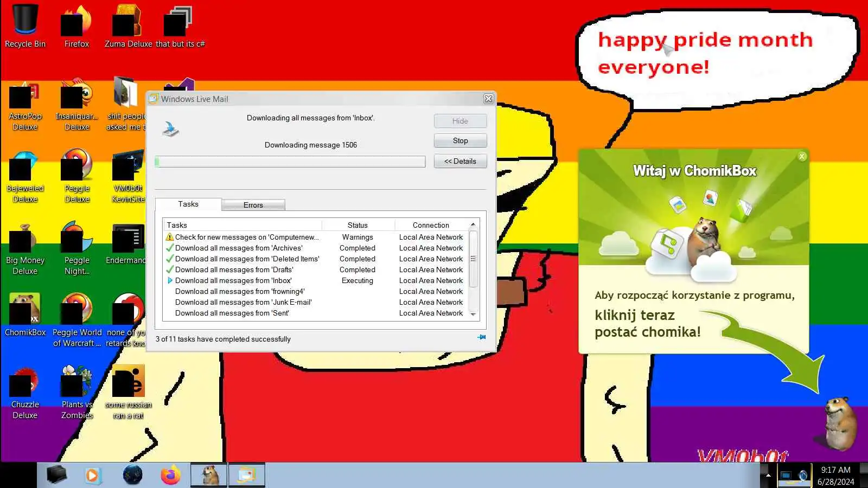Sort by the Connection column header
Image resolution: width=868 pixels, height=488 pixels.
[x=431, y=225]
